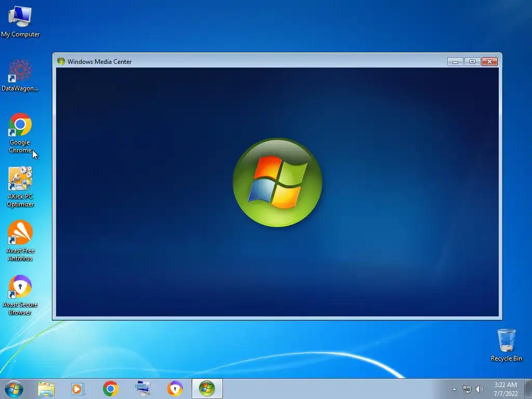Click the Windows Media Center title bar icon
The image size is (532, 399).
61,61
